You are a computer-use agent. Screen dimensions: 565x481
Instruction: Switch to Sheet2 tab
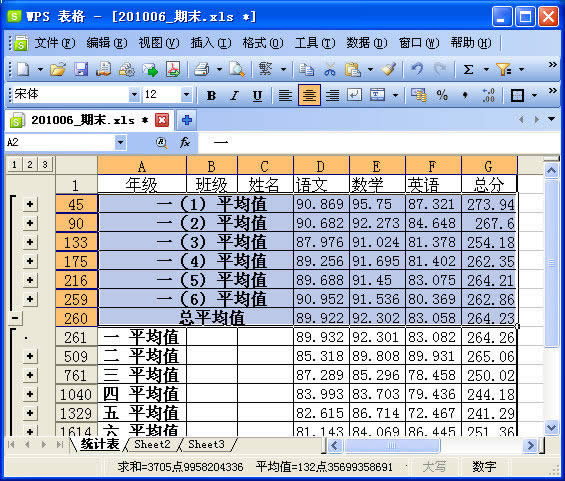tap(152, 444)
